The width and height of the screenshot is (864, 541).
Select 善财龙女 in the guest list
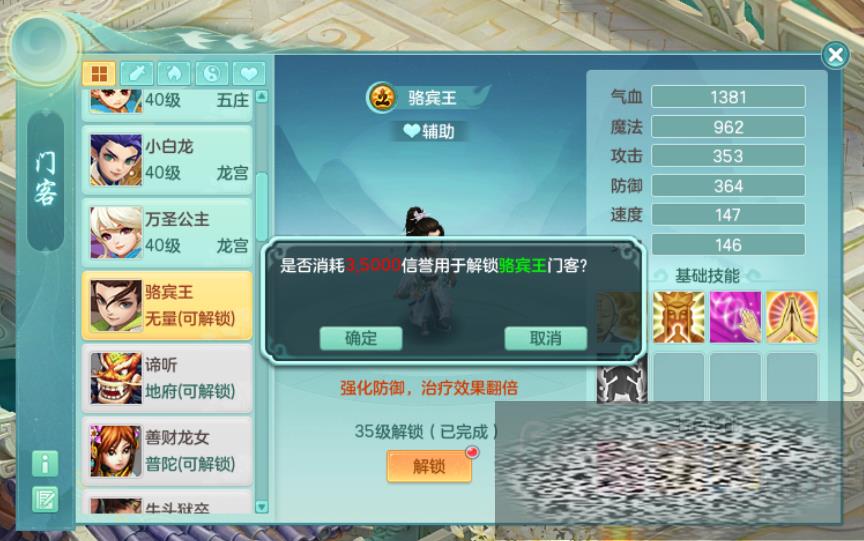[x=167, y=451]
